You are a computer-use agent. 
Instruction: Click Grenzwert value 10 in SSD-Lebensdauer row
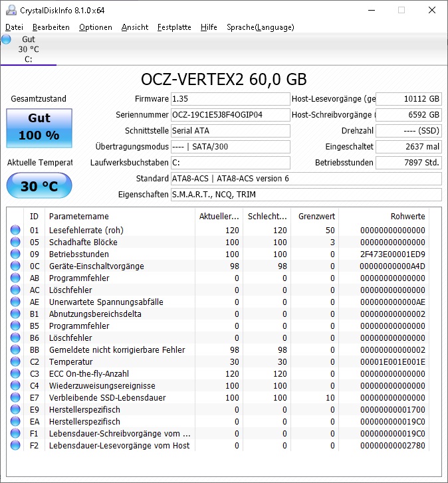click(330, 398)
